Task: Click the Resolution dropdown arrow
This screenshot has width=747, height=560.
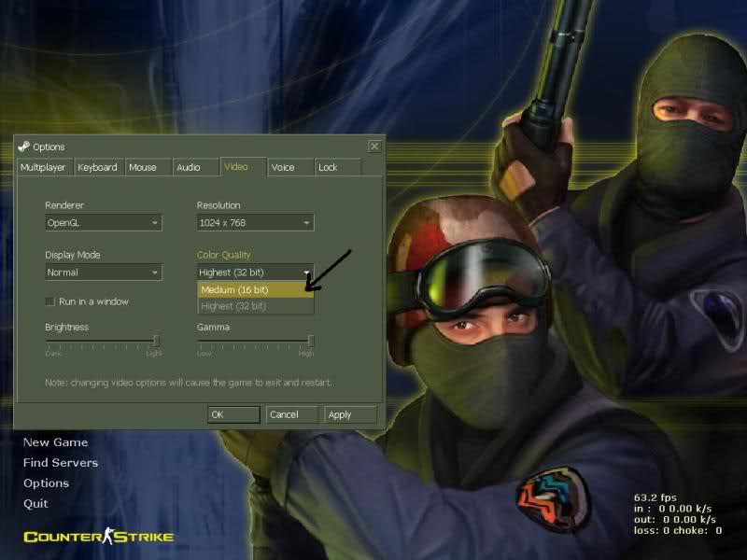Action: [x=306, y=223]
